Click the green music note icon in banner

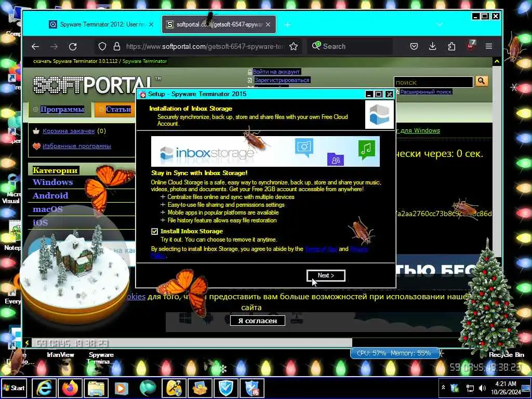coord(366,149)
